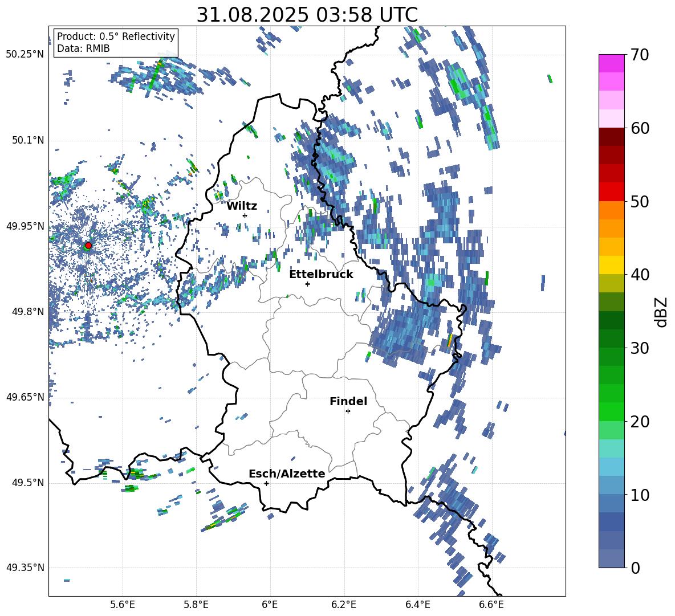Click the longitude label 5.8°E

[x=196, y=605]
